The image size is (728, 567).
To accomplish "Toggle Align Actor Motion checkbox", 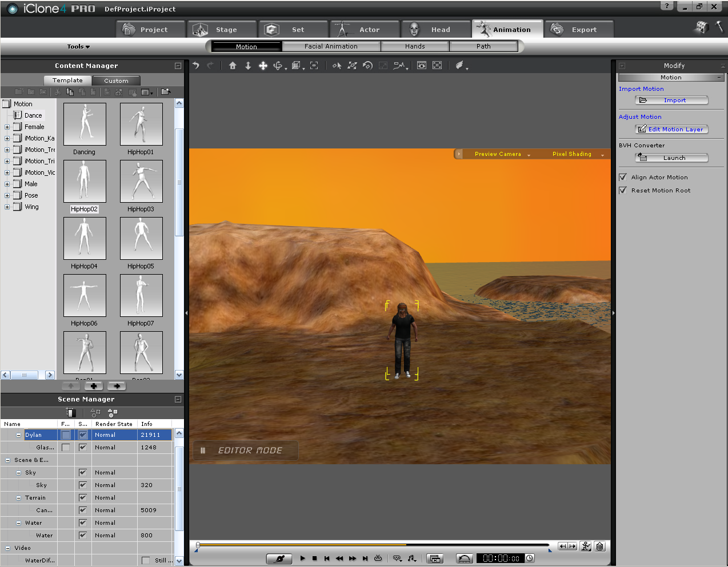I will pyautogui.click(x=623, y=177).
